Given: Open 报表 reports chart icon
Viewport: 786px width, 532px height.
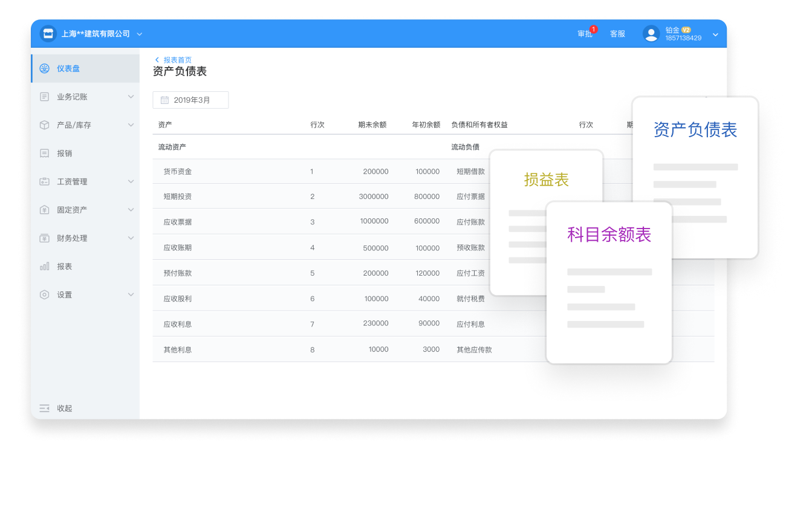Looking at the screenshot, I should (44, 267).
